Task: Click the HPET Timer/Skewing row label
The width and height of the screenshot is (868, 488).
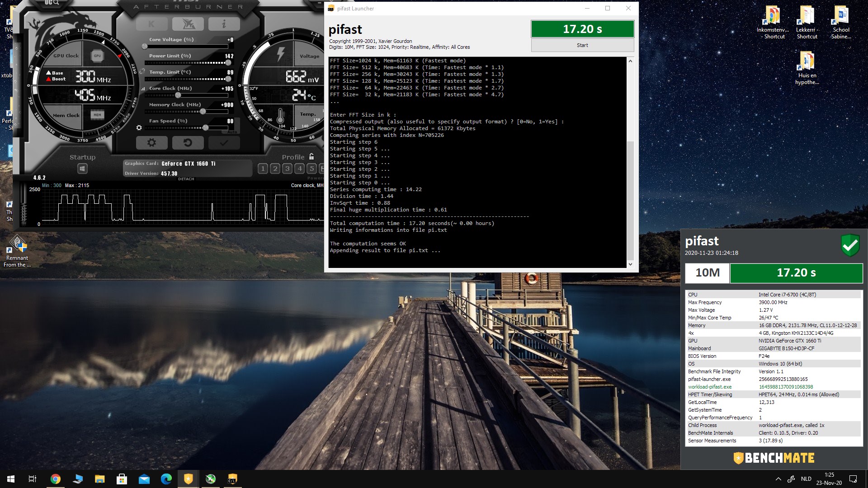Action: click(710, 394)
